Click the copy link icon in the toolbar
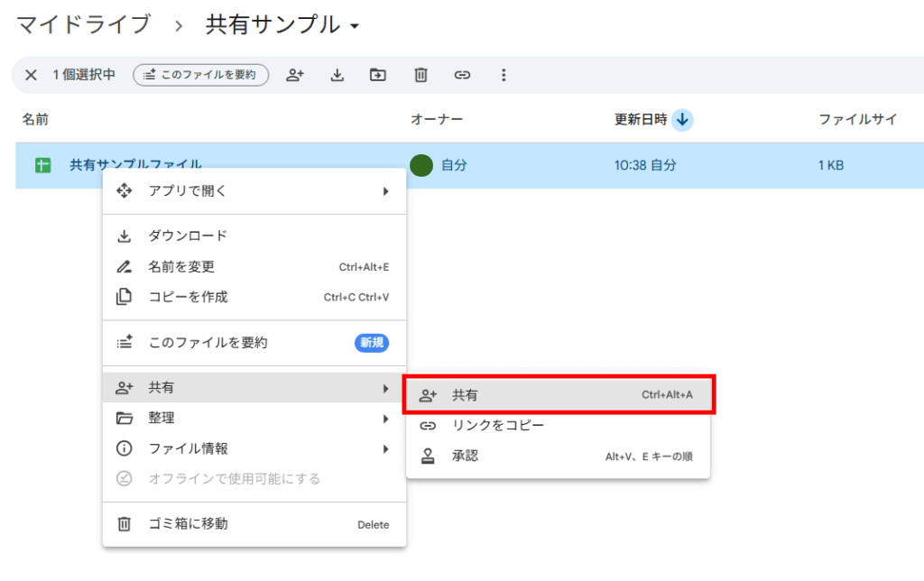924x581 pixels. (462, 75)
